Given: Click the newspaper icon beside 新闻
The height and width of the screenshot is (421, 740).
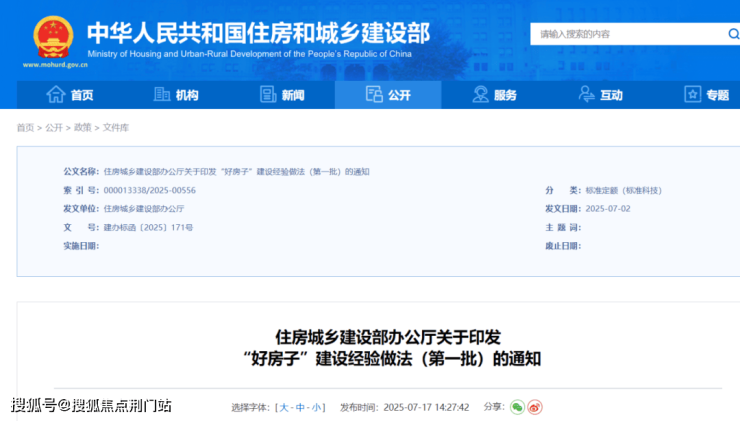Looking at the screenshot, I should pos(268,94).
